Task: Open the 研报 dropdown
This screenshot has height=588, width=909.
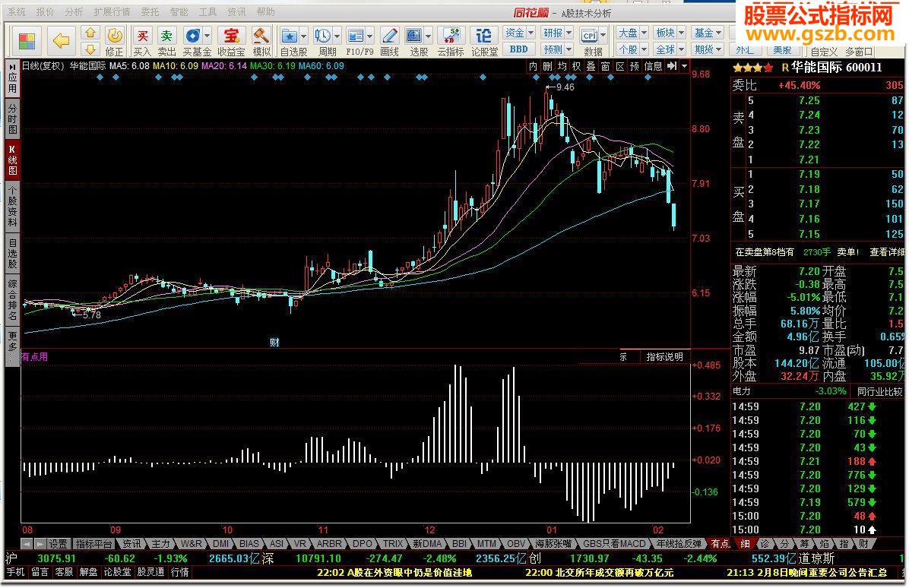Action: tap(557, 33)
